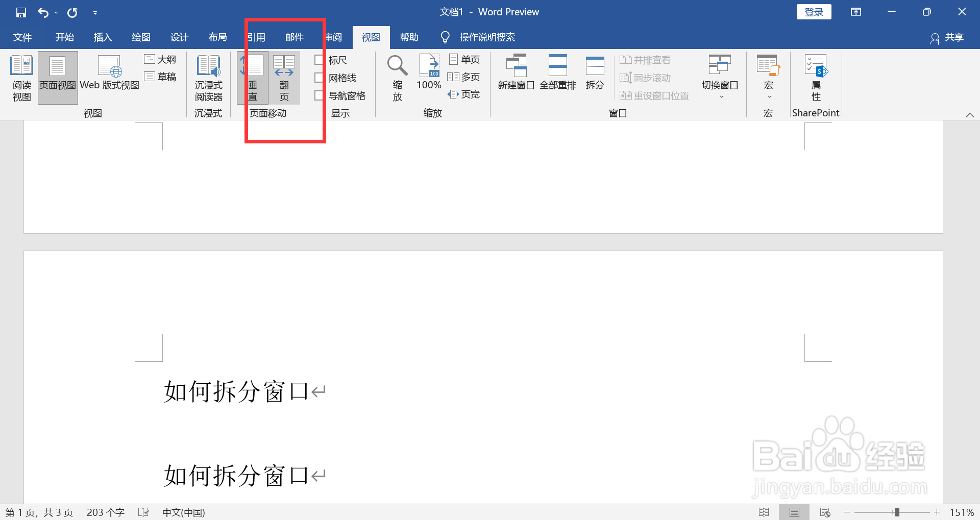
Task: Open the 审阅 ribbon tab
Action: pyautogui.click(x=332, y=37)
